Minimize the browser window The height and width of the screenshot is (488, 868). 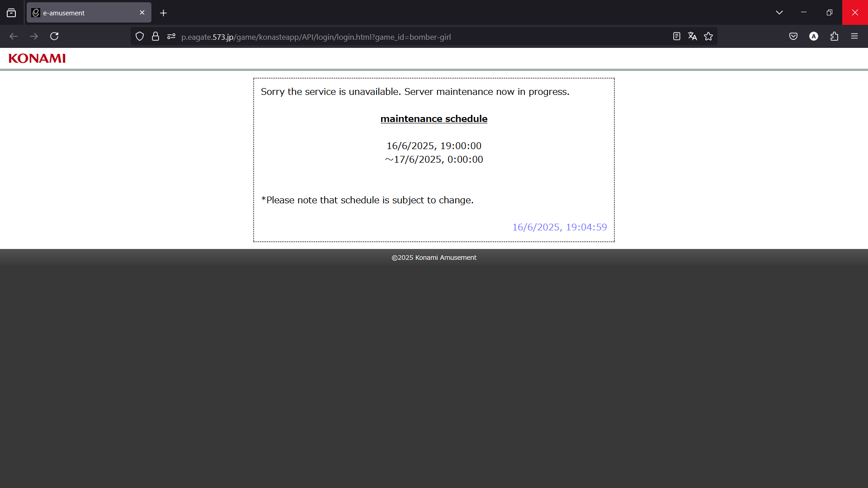[803, 12]
